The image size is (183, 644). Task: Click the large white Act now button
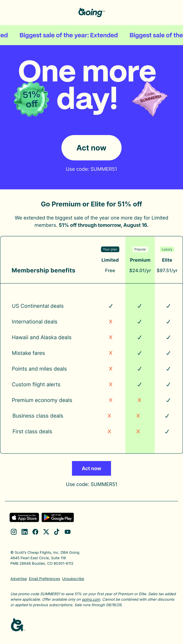click(91, 148)
